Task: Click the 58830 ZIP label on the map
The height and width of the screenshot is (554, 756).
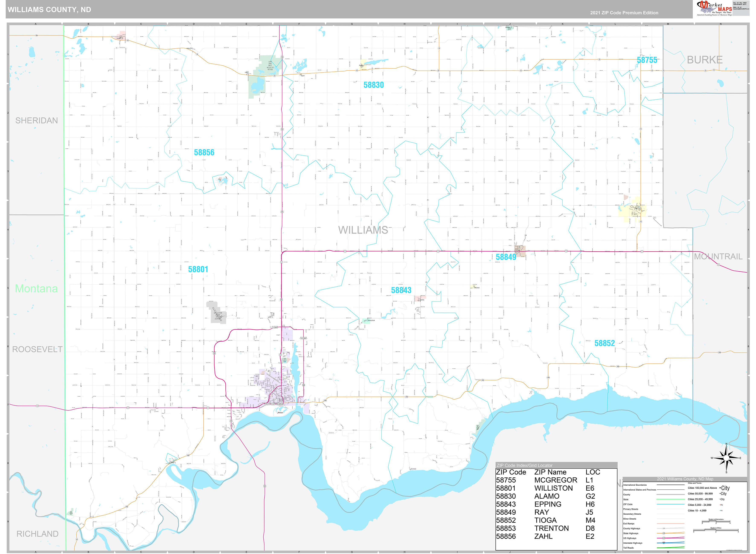Action: click(373, 85)
